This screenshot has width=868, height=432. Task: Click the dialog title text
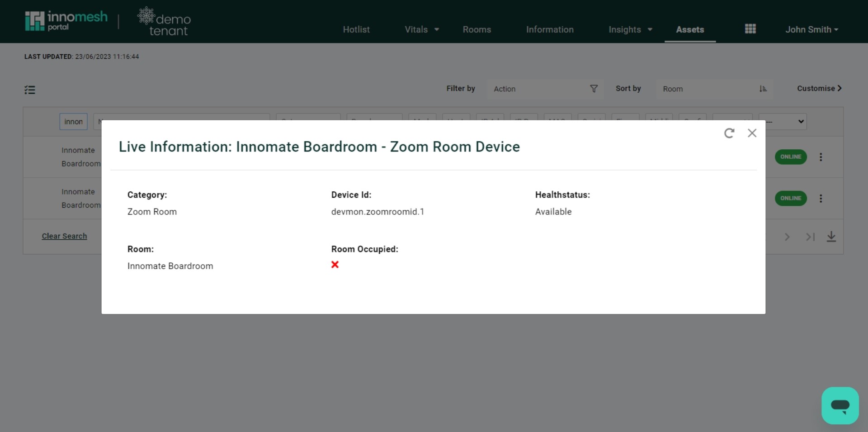(x=319, y=147)
